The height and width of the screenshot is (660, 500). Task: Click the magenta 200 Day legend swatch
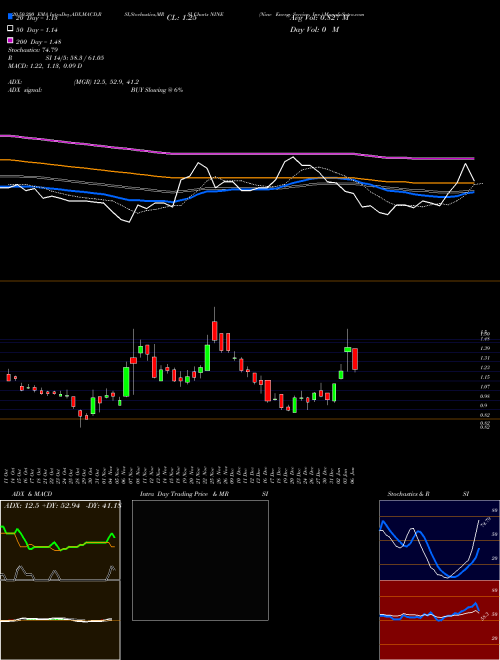point(11,40)
